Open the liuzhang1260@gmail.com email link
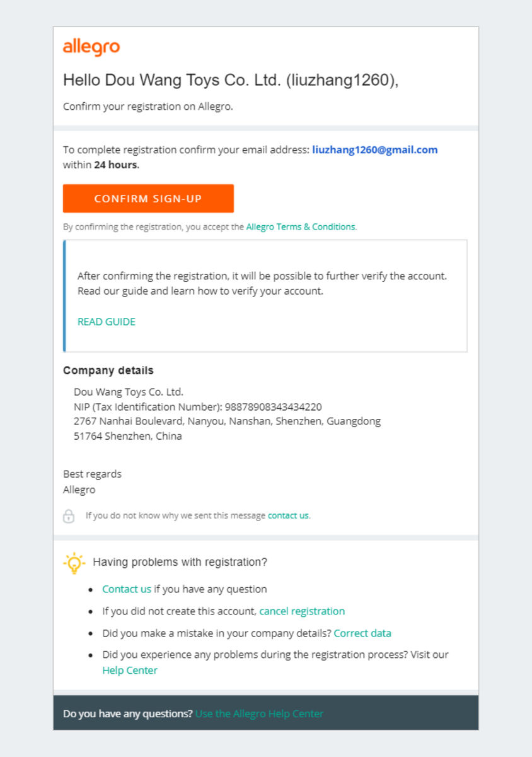This screenshot has height=757, width=532. [374, 150]
